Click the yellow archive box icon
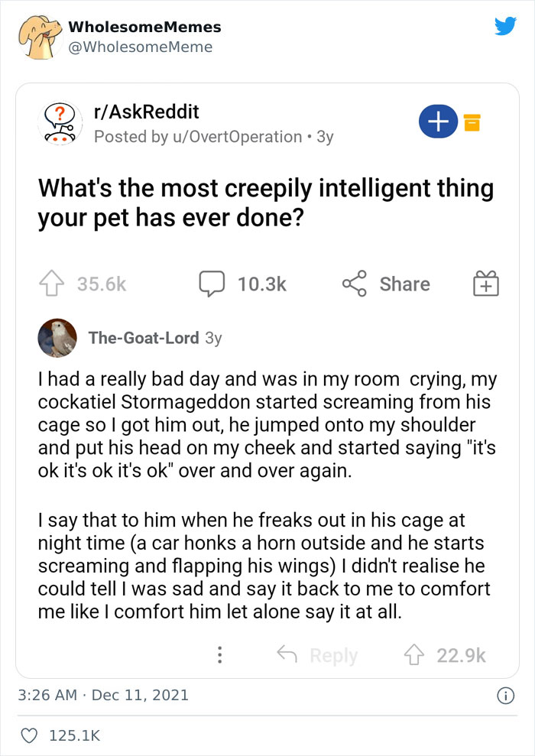 [x=473, y=122]
